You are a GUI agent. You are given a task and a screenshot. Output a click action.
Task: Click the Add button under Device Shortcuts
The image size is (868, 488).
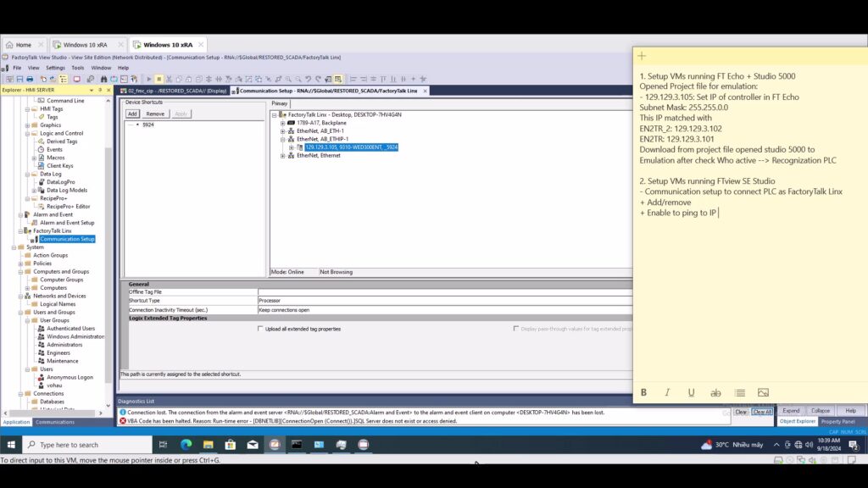point(132,114)
